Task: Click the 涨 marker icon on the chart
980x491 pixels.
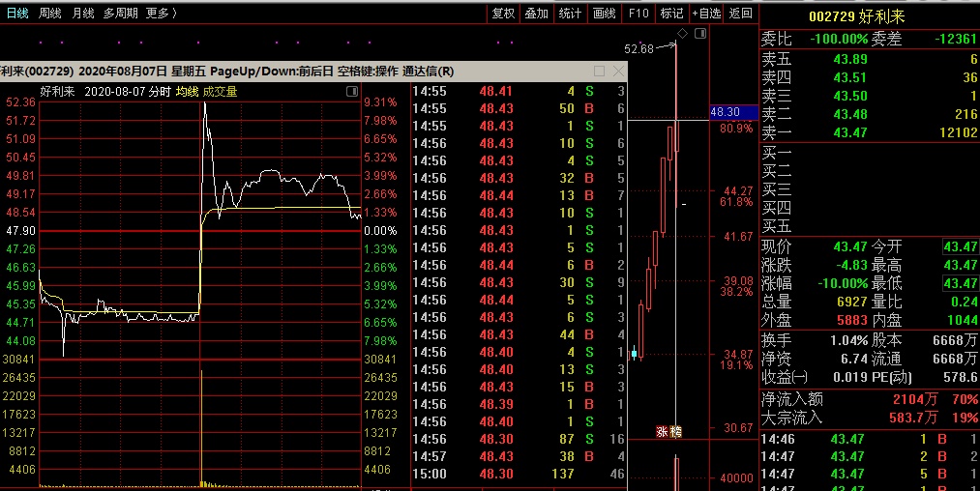Action: tap(663, 431)
